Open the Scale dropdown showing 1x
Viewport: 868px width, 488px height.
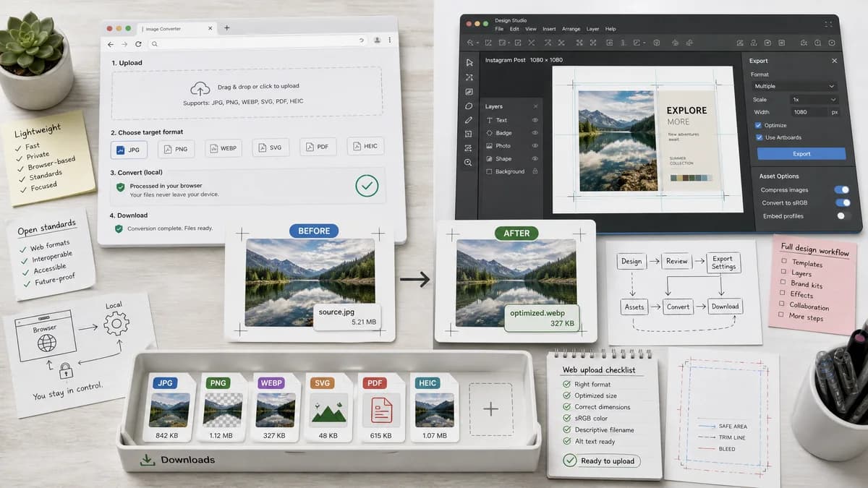pyautogui.click(x=814, y=99)
